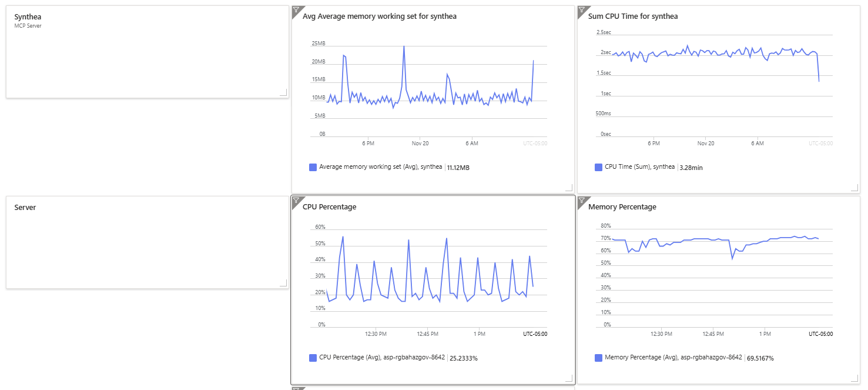This screenshot has width=868, height=390.
Task: Open the "Memory Percentage" chart title
Action: pyautogui.click(x=622, y=207)
